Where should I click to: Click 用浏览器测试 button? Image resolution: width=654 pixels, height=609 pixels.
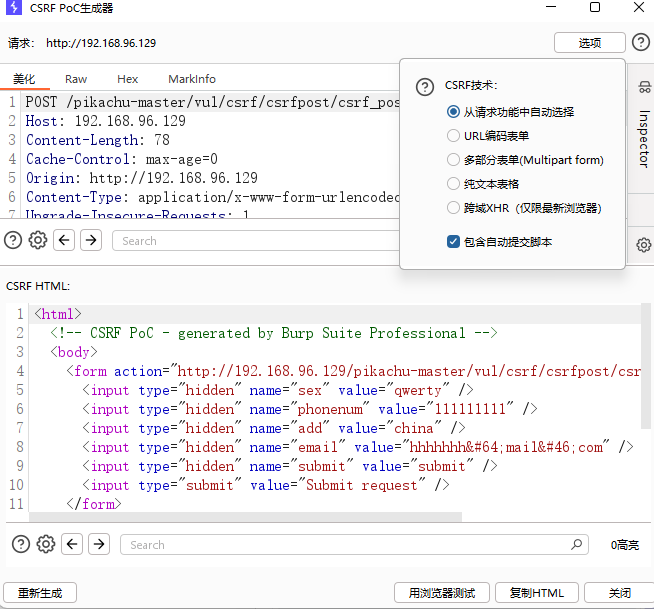coord(442,592)
